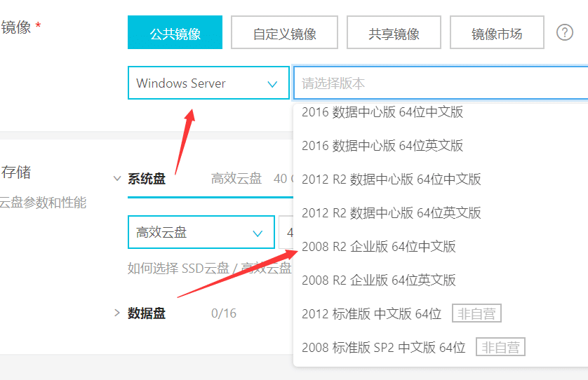The width and height of the screenshot is (588, 380).
Task: Expand the 数据盘 section chevron
Action: click(x=117, y=313)
